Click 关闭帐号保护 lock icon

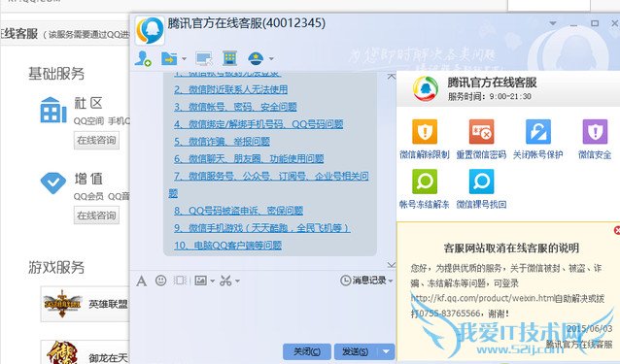pos(537,132)
